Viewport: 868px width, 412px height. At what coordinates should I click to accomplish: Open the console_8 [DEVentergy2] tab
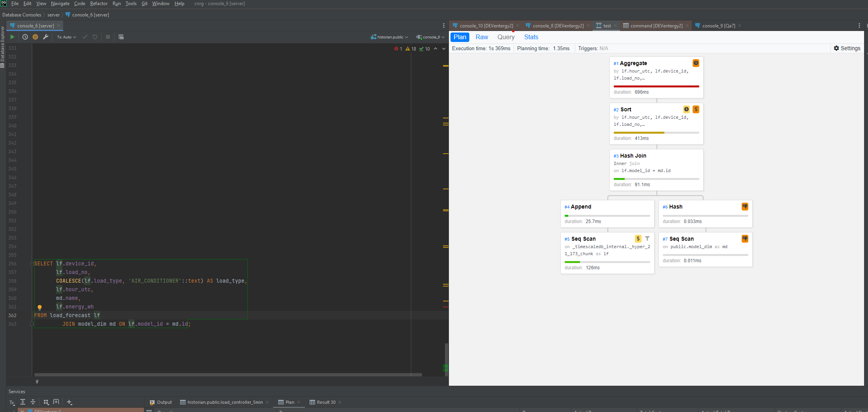(558, 25)
